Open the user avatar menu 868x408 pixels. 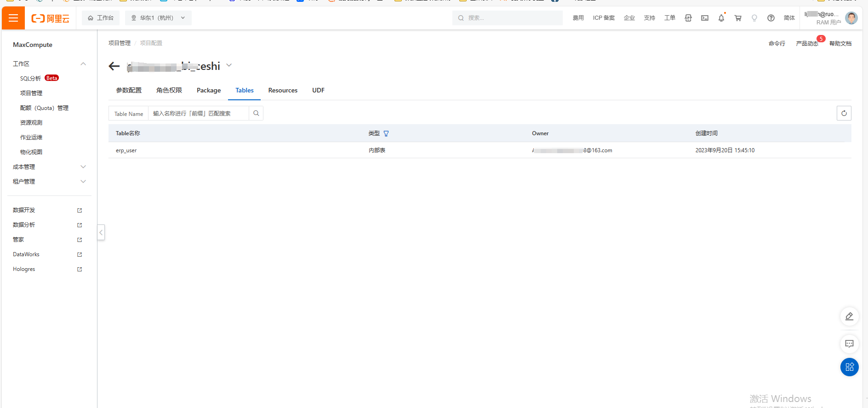click(x=851, y=18)
